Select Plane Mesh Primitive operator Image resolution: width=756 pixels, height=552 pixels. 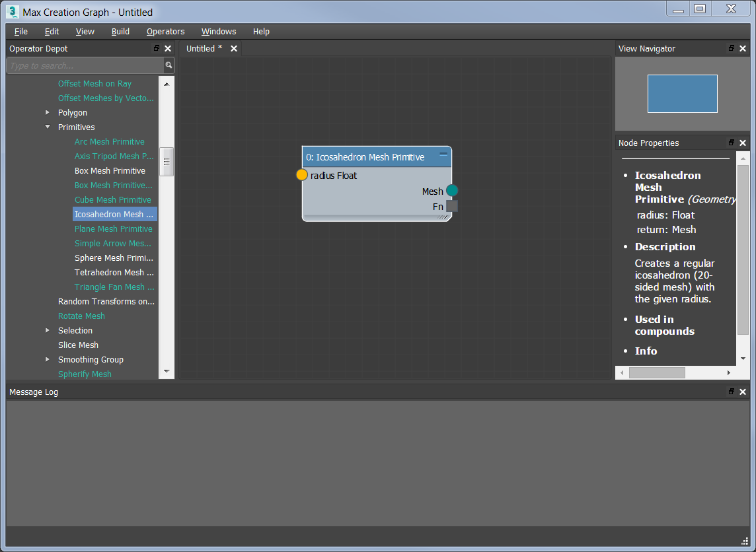coord(113,229)
